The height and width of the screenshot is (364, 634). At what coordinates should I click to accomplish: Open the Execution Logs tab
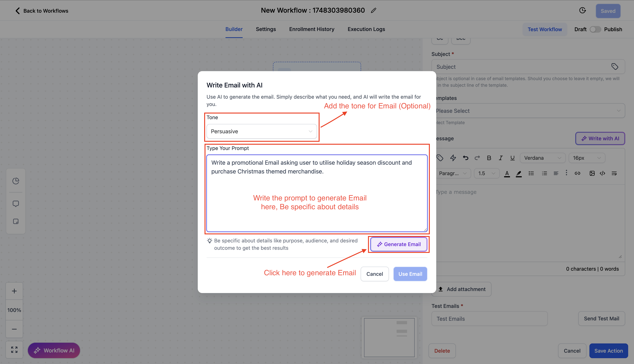point(366,29)
